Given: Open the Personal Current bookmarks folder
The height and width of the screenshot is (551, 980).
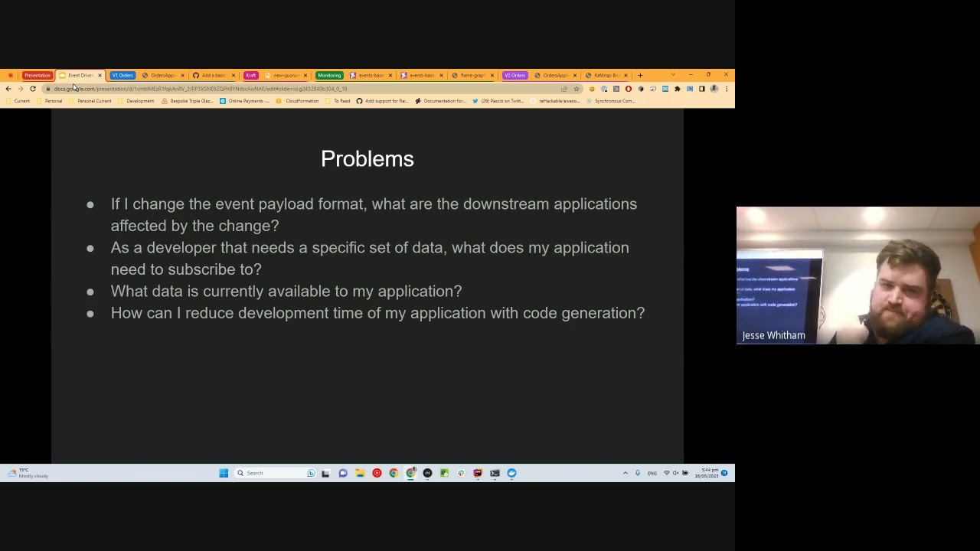Looking at the screenshot, I should pos(90,101).
